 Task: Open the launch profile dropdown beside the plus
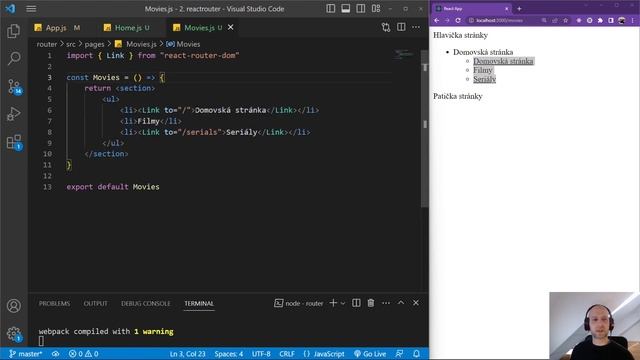pyautogui.click(x=343, y=303)
